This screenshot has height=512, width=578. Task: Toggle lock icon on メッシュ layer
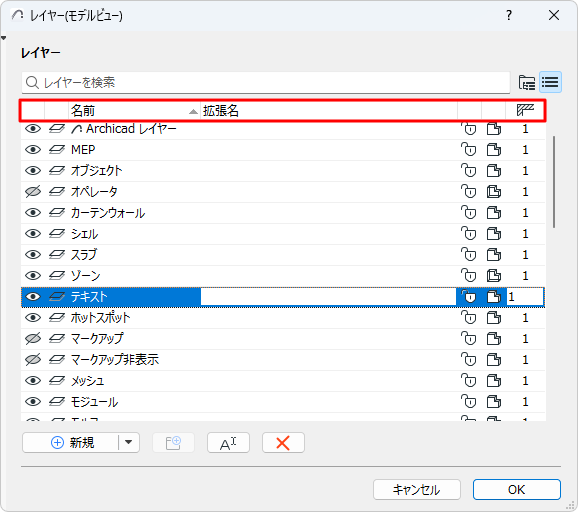469,381
